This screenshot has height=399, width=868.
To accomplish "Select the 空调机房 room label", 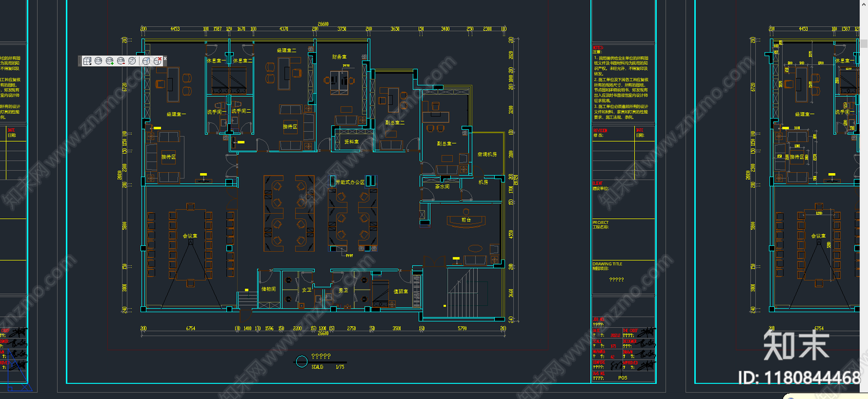I will tap(487, 154).
